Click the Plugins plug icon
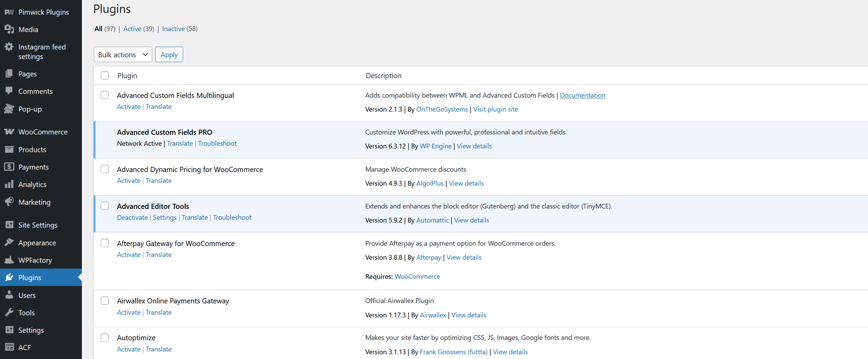This screenshot has height=359, width=868. [9, 277]
